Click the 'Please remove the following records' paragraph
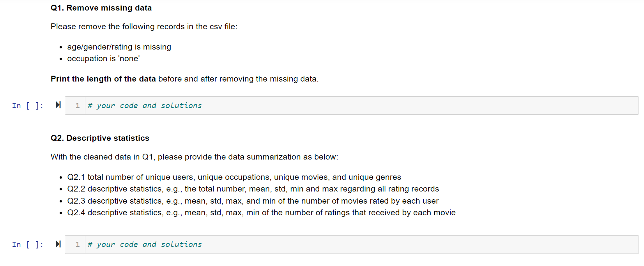The width and height of the screenshot is (644, 266). tap(144, 27)
